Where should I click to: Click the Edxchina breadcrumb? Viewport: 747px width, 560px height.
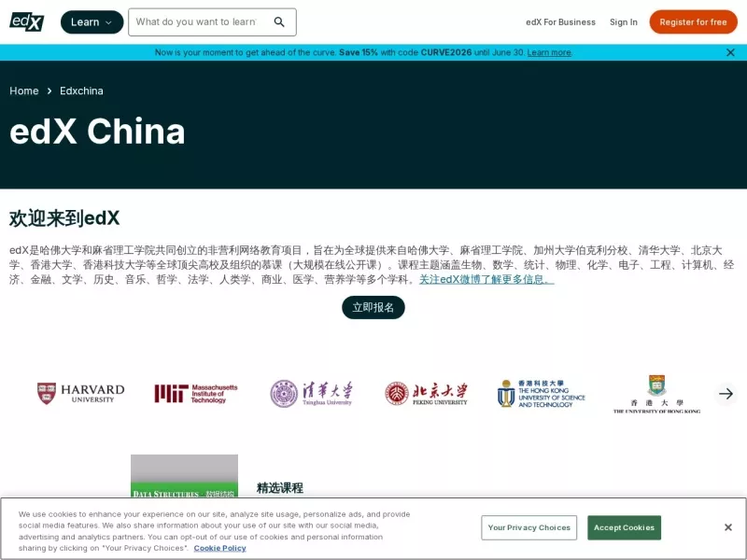(x=81, y=91)
